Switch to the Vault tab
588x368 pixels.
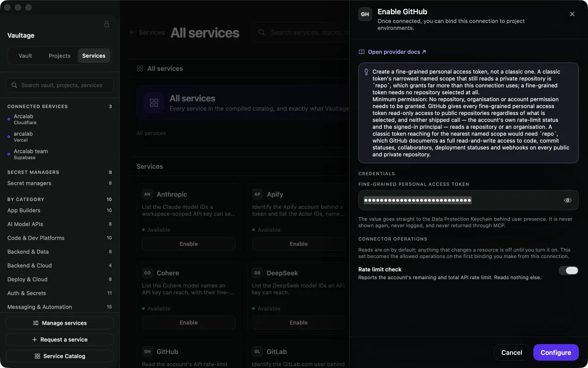(25, 56)
